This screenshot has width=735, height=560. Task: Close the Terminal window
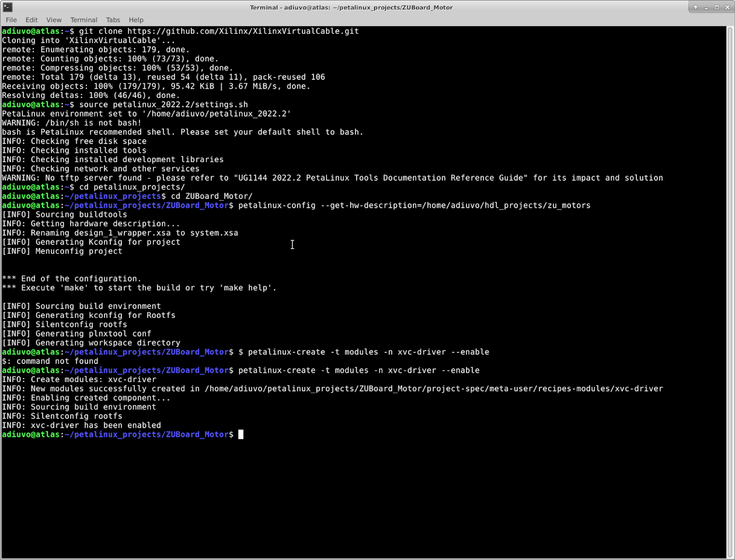pyautogui.click(x=727, y=7)
